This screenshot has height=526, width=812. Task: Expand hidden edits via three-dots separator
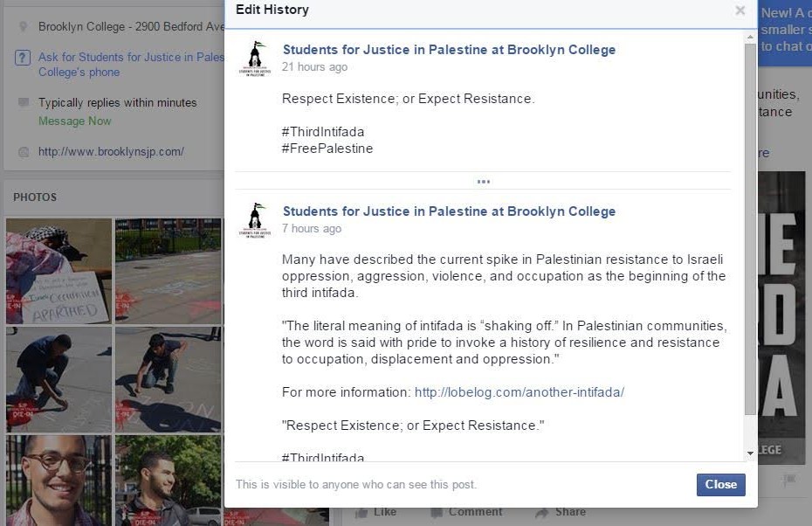tap(483, 182)
